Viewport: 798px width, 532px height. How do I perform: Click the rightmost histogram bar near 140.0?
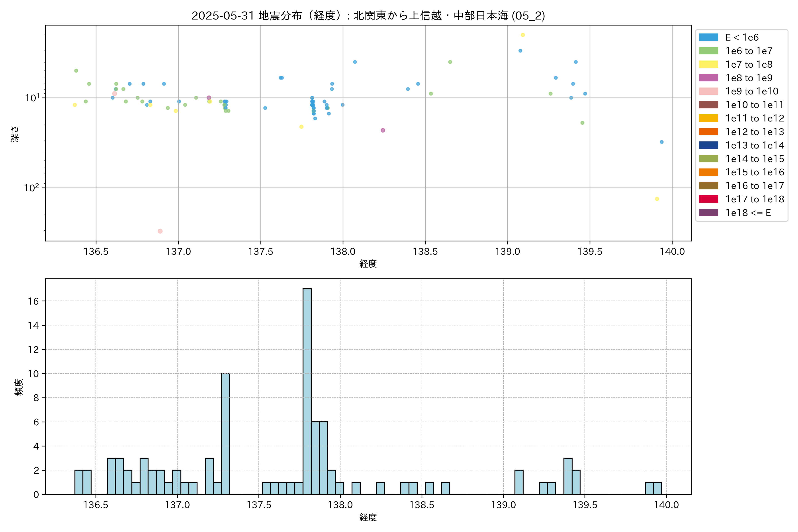657,488
